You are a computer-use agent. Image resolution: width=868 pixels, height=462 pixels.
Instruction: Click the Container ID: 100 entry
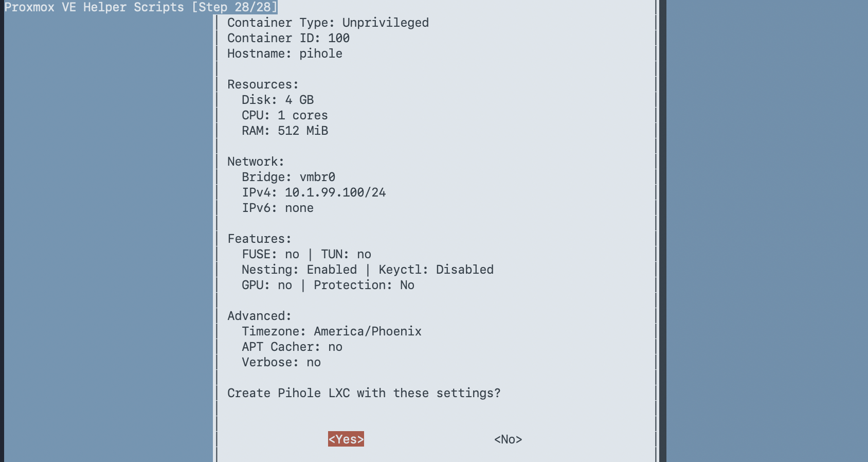(x=288, y=38)
